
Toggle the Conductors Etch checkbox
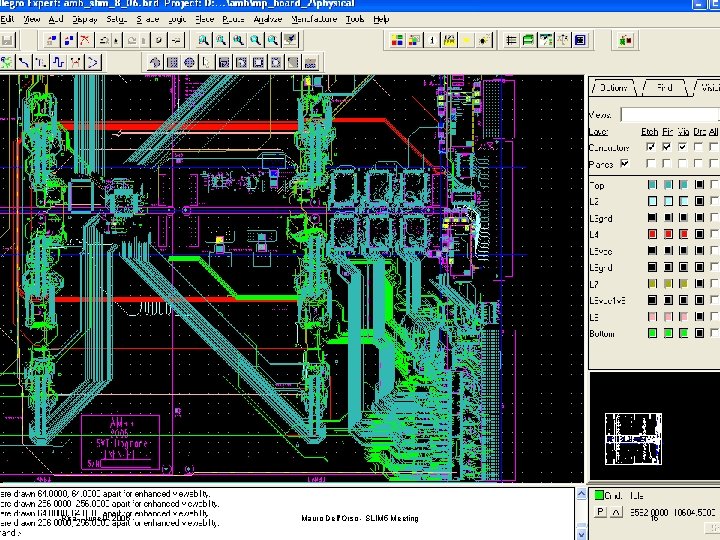[x=651, y=147]
